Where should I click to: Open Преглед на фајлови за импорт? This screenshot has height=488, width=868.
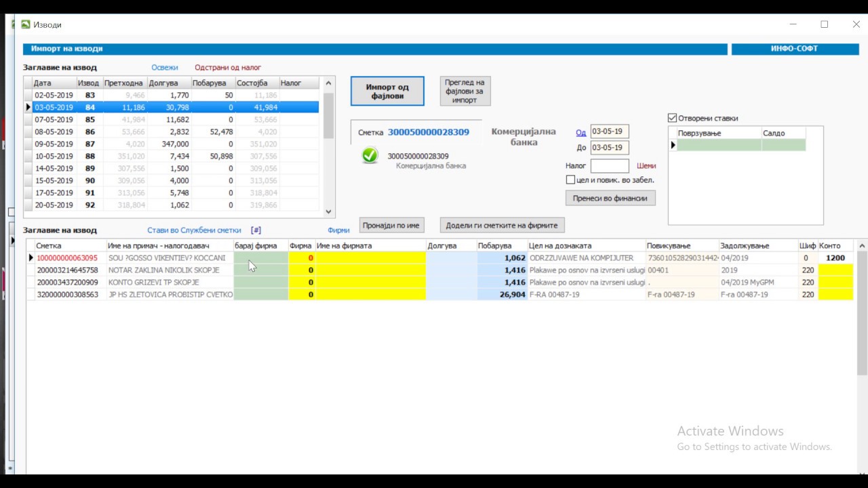pos(465,91)
